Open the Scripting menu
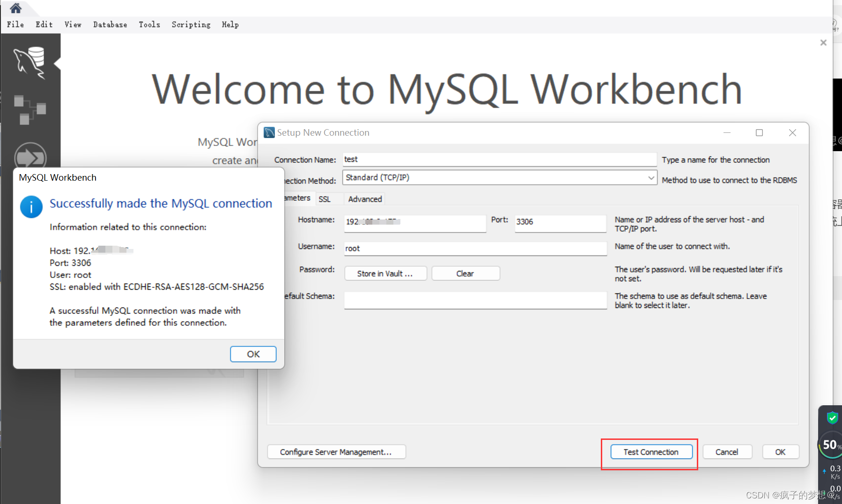The height and width of the screenshot is (504, 842). [191, 24]
